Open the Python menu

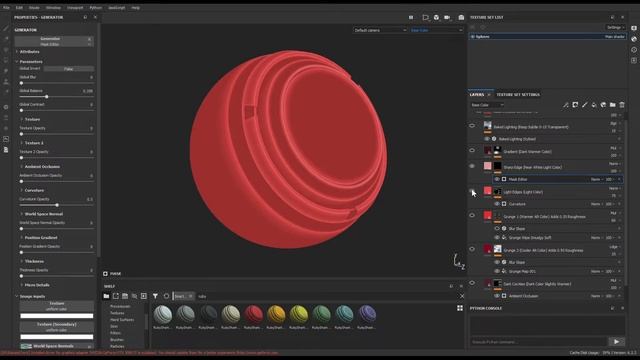(96, 8)
